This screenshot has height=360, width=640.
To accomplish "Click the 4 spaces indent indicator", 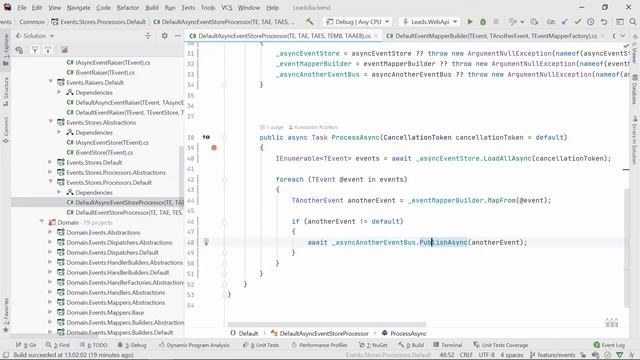I will tap(511, 355).
